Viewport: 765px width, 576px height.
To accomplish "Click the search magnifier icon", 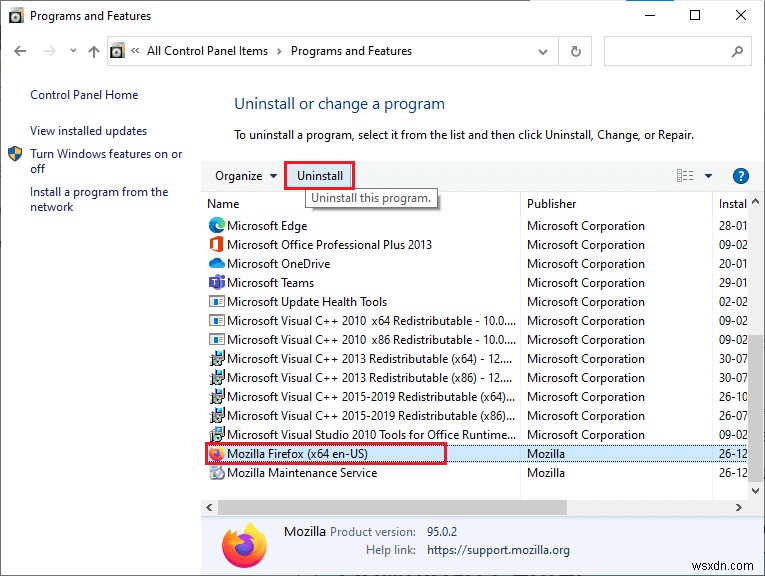I will click(737, 51).
